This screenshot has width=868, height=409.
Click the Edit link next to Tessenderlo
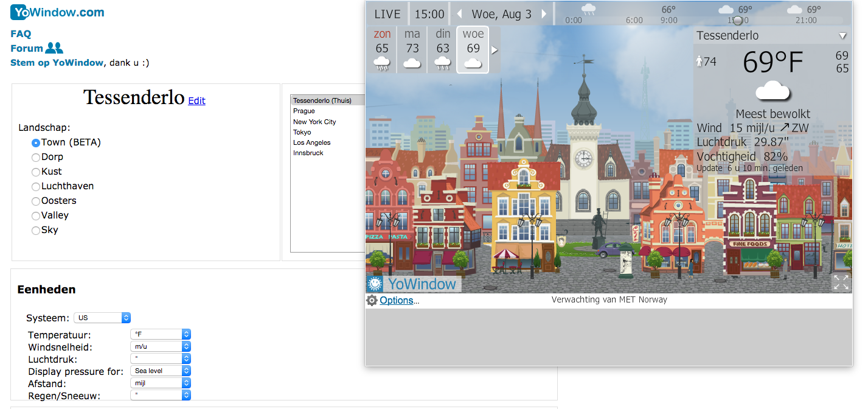pyautogui.click(x=196, y=101)
